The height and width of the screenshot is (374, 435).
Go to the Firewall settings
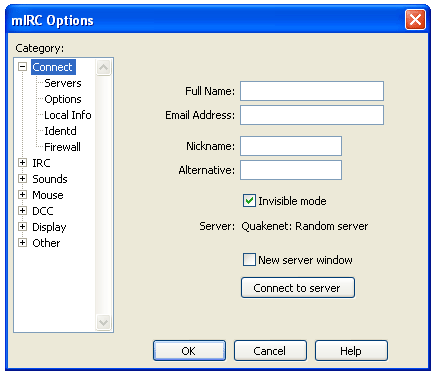(x=62, y=147)
